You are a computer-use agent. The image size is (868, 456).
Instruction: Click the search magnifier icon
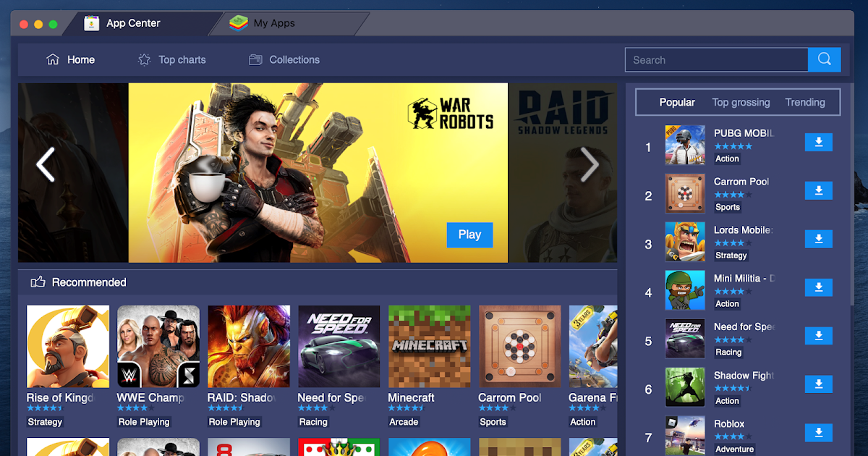(x=824, y=59)
